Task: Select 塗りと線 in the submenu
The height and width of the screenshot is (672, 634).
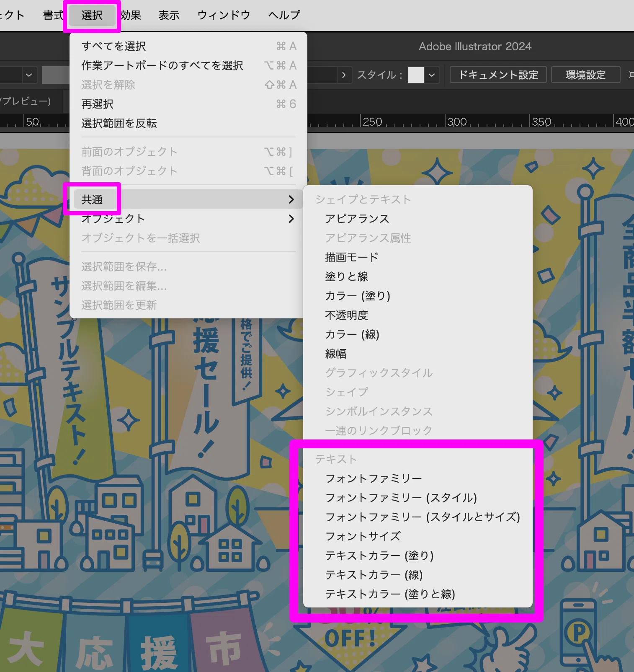Action: [x=418, y=277]
